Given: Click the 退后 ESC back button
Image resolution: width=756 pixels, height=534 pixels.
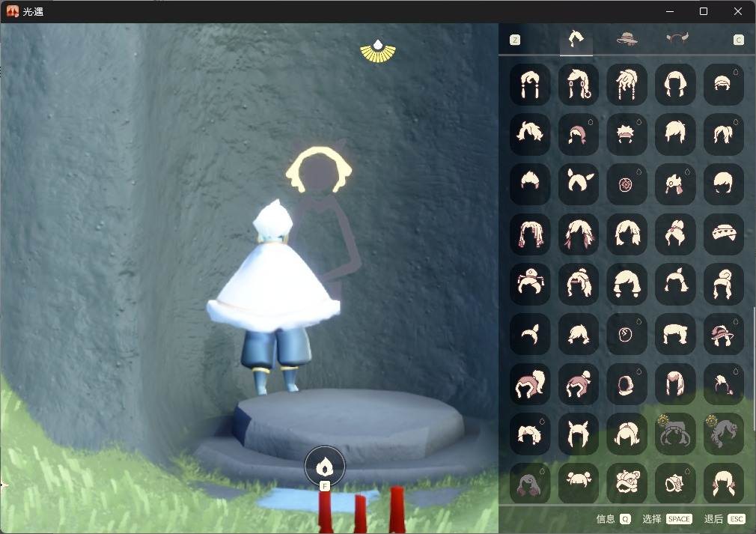Looking at the screenshot, I should 725,519.
